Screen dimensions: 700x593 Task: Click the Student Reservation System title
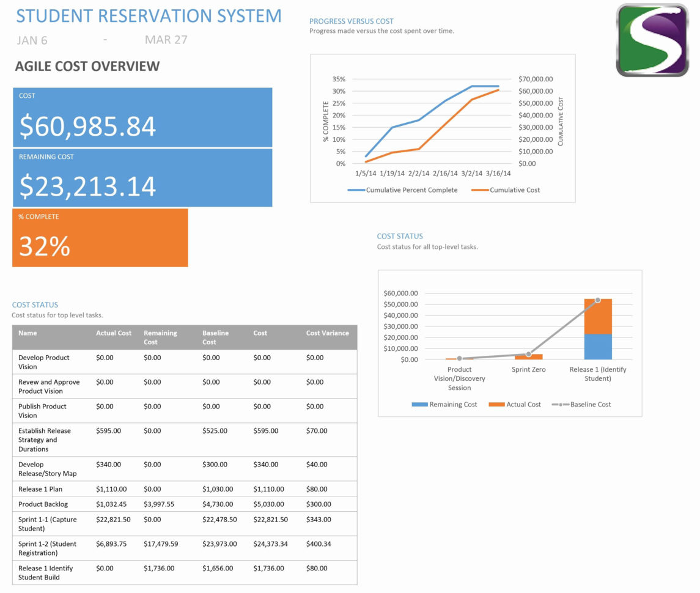(x=149, y=16)
